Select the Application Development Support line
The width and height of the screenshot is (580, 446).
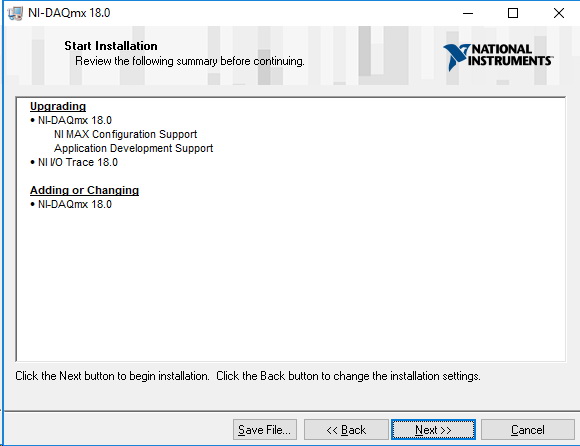click(134, 148)
